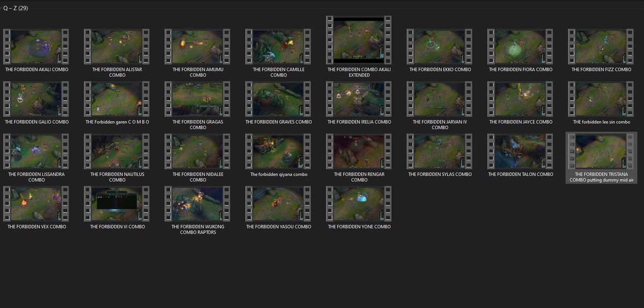This screenshot has height=308, width=644.
Task: Click the file name THE FORBIDDEN YONE COMBO
Action: click(x=359, y=227)
